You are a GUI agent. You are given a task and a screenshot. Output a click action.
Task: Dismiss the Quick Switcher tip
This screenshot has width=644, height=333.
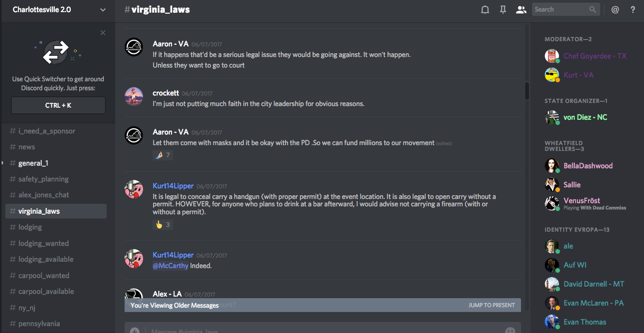(x=103, y=33)
